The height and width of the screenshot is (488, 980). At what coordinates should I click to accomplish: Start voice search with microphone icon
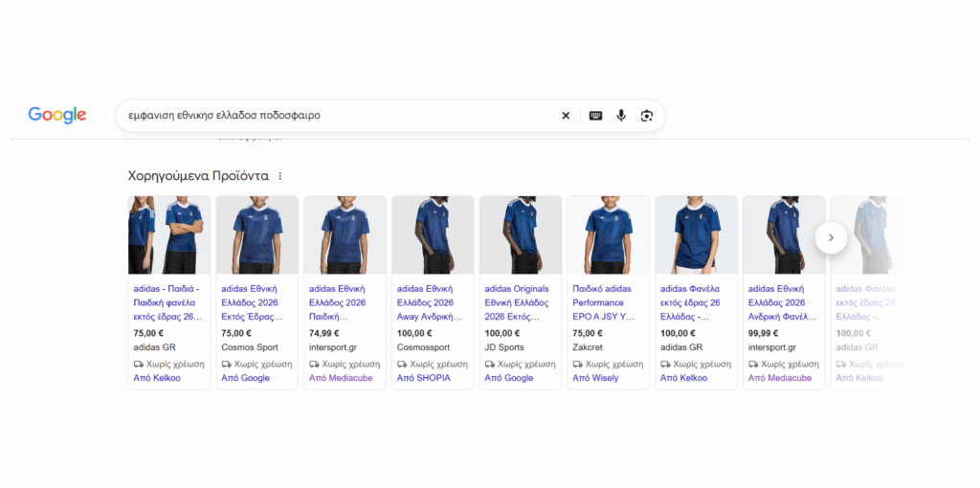[620, 116]
